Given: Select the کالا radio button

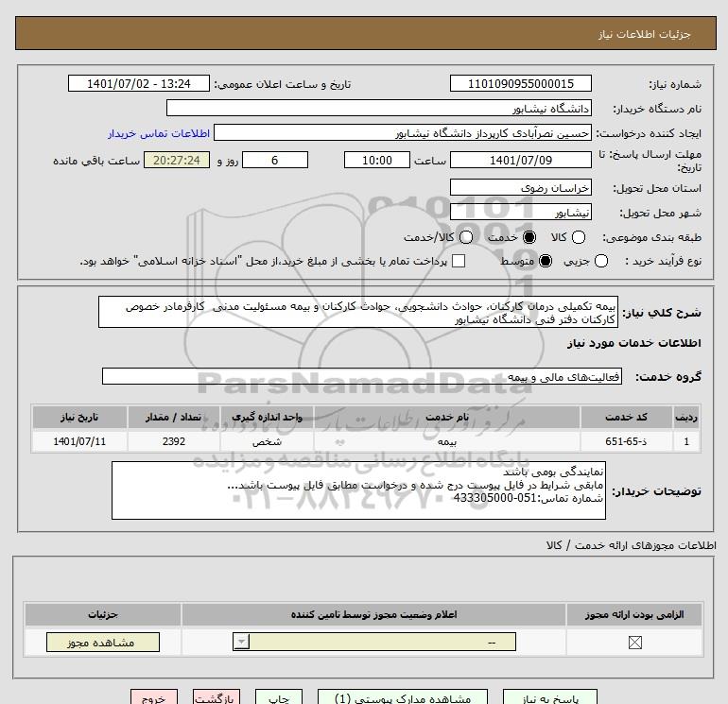Looking at the screenshot, I should (579, 237).
